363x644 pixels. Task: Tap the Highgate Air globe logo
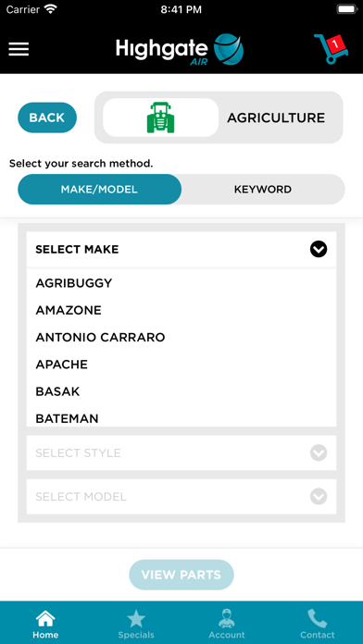click(x=229, y=50)
